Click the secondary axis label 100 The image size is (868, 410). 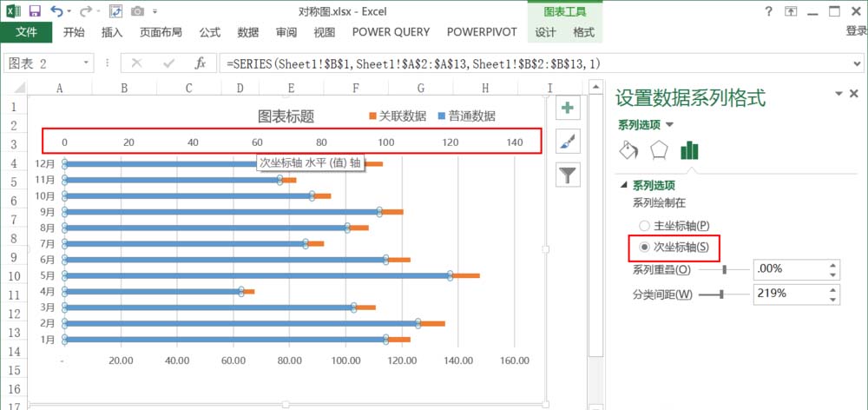point(386,142)
